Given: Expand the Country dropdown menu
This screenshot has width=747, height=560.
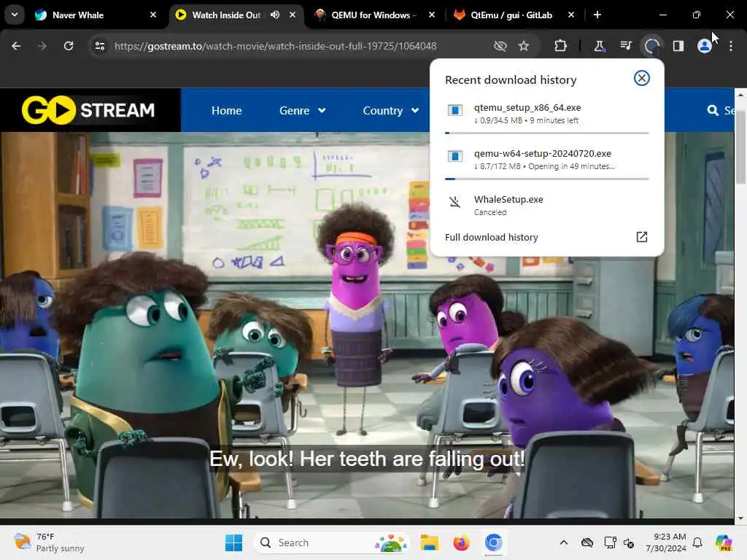Looking at the screenshot, I should (391, 111).
